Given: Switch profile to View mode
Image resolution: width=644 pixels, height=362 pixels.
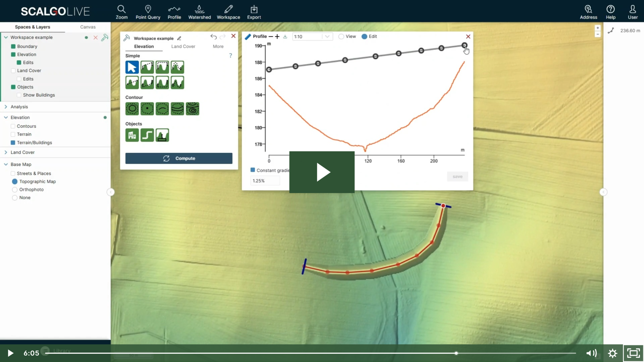Looking at the screenshot, I should (341, 36).
